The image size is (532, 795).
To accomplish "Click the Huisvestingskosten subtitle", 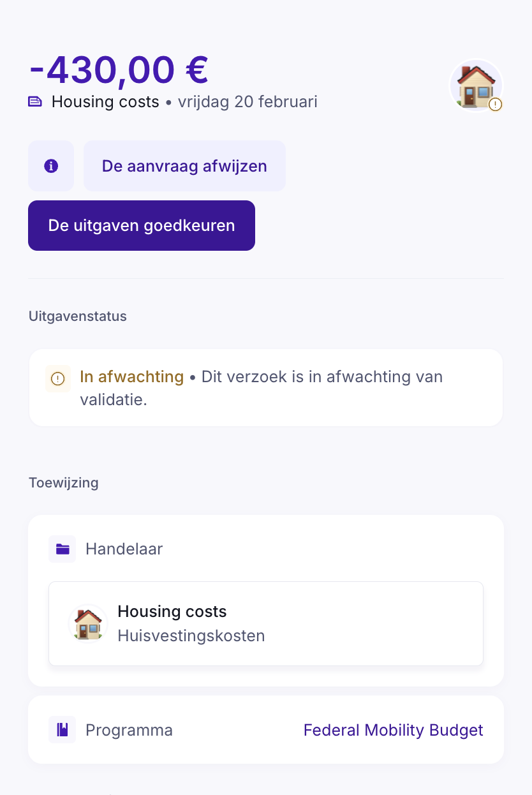I will coord(191,635).
